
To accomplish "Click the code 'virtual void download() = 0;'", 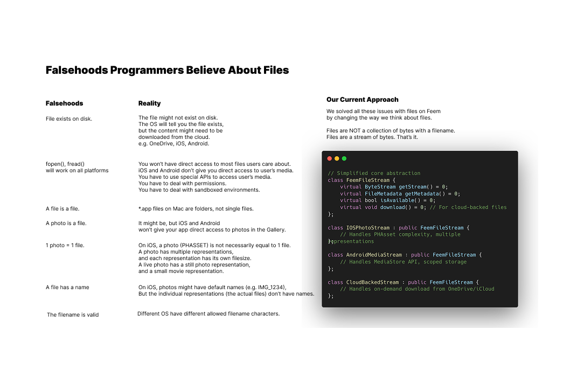I will click(x=383, y=207).
